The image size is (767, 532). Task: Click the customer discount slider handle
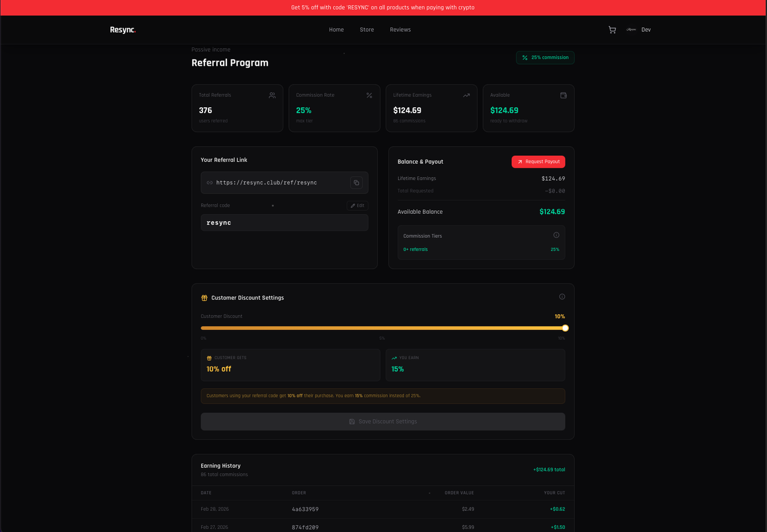point(564,328)
